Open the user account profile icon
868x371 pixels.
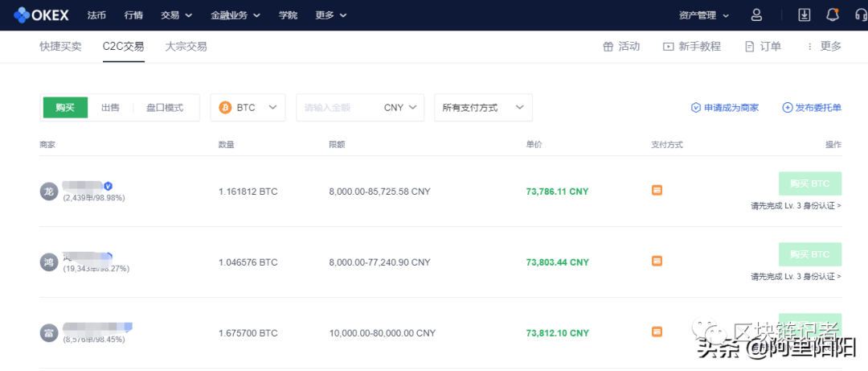pos(756,15)
